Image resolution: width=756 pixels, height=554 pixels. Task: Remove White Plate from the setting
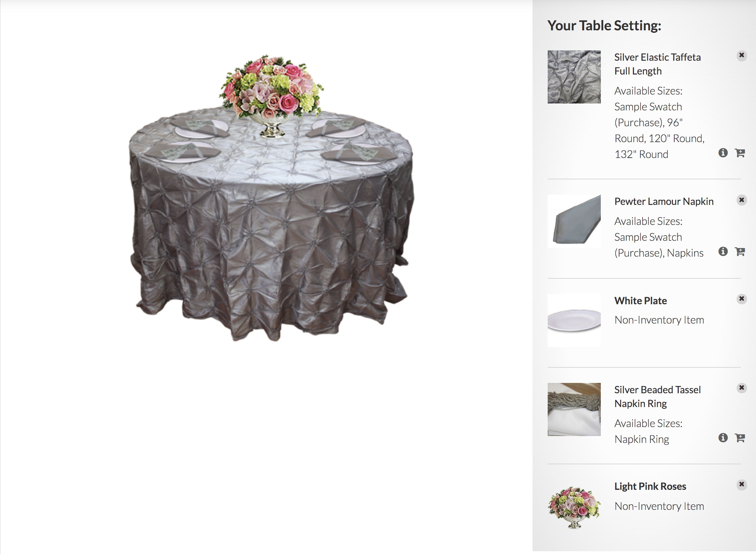pyautogui.click(x=742, y=299)
